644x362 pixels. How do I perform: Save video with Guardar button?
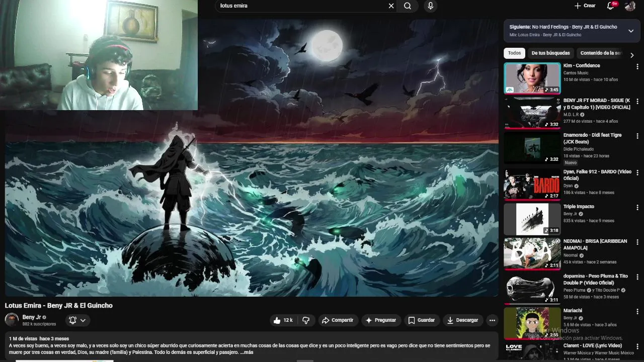point(422,320)
